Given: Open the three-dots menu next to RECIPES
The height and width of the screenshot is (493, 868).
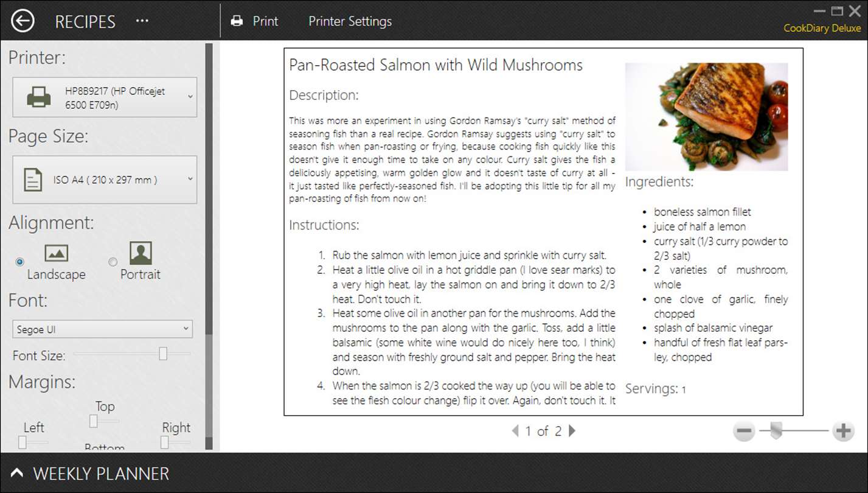Looking at the screenshot, I should click(x=142, y=21).
